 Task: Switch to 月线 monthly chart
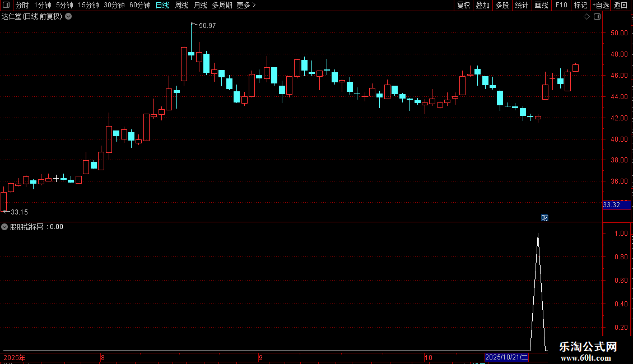[x=200, y=5]
